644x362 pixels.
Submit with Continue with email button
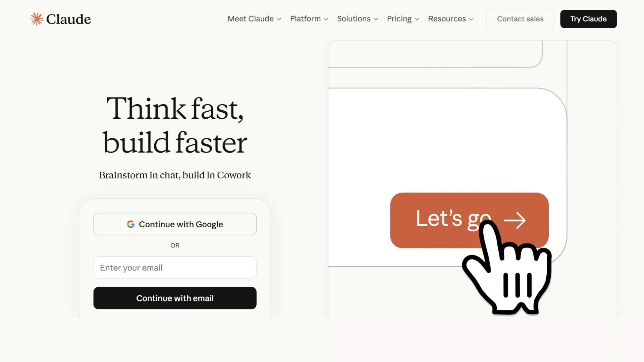point(175,298)
